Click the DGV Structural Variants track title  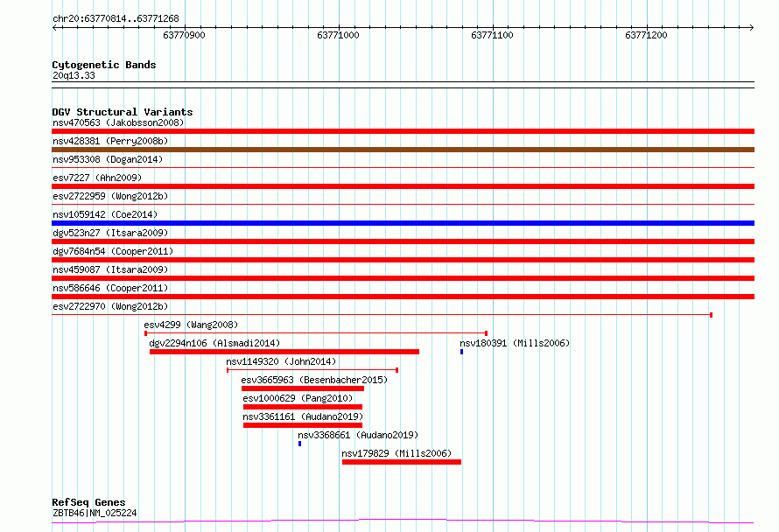coord(123,112)
